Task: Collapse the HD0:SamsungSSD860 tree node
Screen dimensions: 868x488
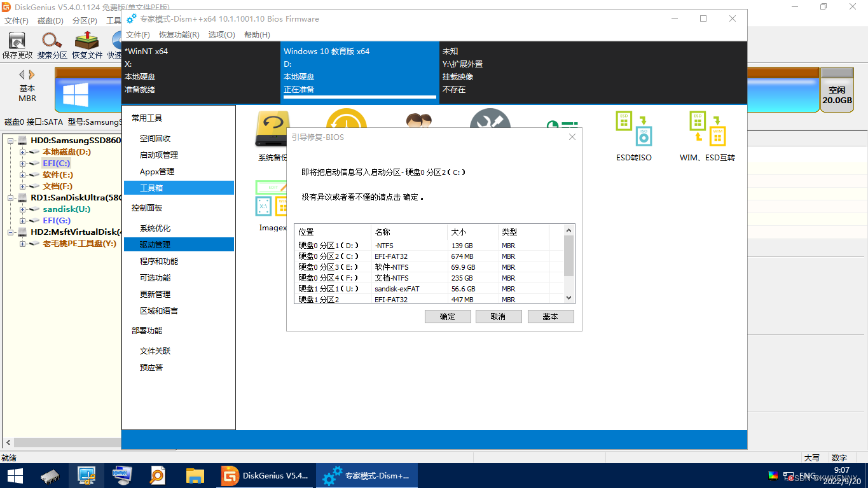Action: [11, 140]
